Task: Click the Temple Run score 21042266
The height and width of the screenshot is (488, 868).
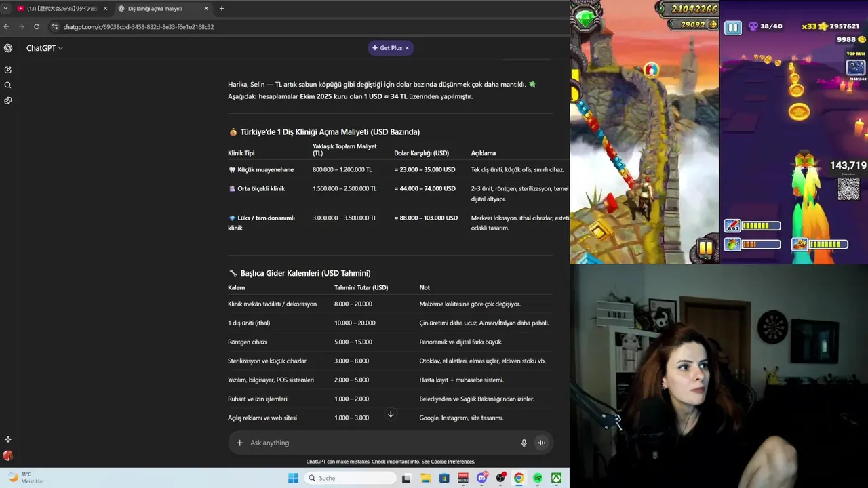Action: click(694, 9)
